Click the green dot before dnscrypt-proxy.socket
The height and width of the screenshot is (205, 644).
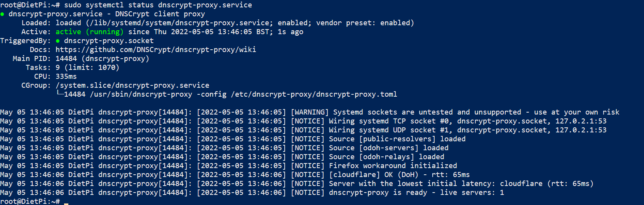click(x=58, y=41)
